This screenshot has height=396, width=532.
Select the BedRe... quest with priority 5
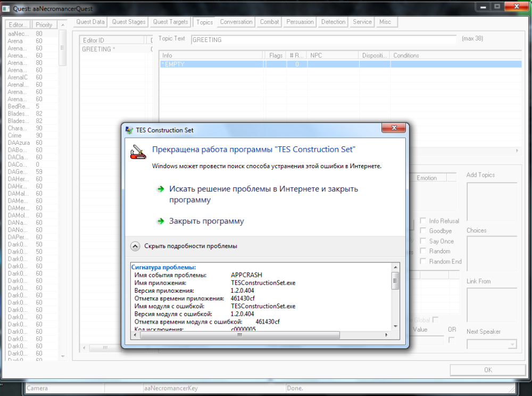tap(32, 106)
